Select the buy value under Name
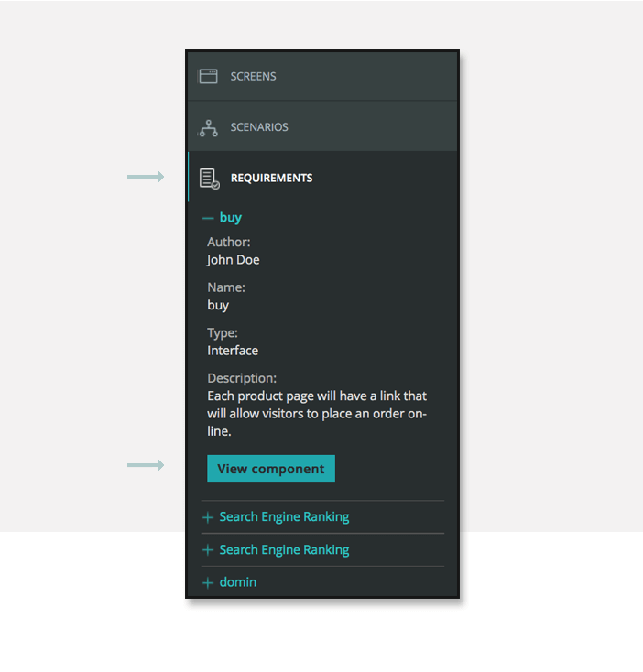Image resolution: width=643 pixels, height=672 pixels. pyautogui.click(x=218, y=305)
